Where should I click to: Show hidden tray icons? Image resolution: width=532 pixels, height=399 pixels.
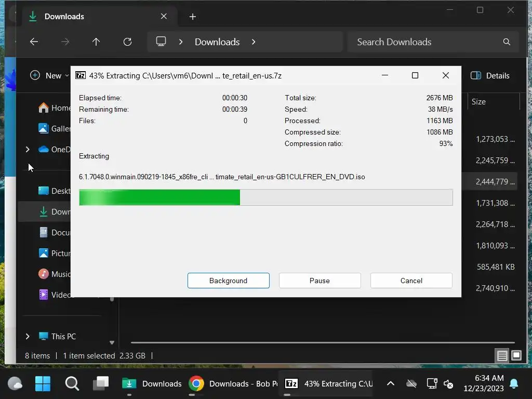click(391, 383)
